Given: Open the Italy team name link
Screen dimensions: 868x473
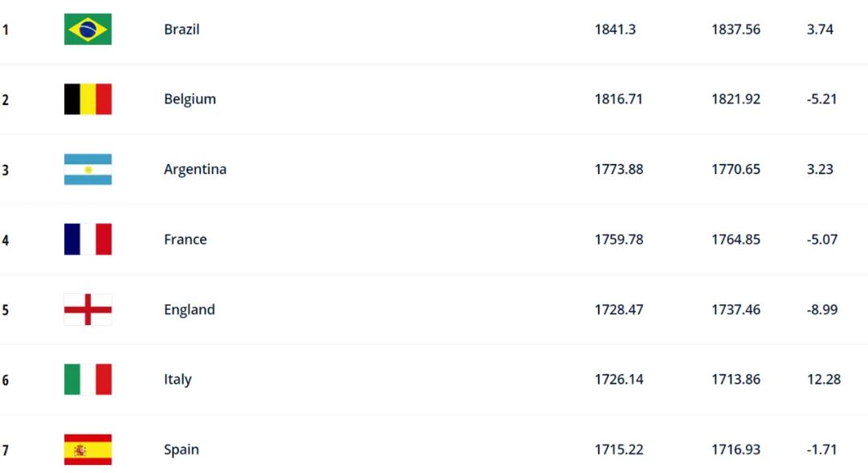Looking at the screenshot, I should pos(178,380).
